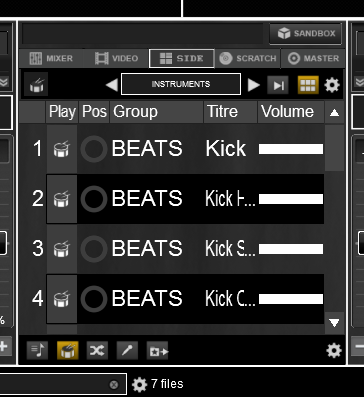Click the skip-to-end trigger mode icon
364x397 pixels.
(278, 85)
